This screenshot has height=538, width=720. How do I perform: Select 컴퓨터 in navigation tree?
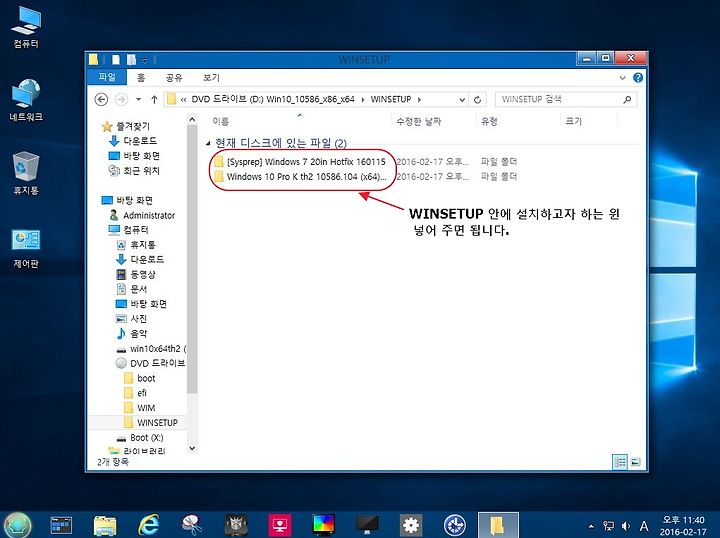[x=129, y=230]
